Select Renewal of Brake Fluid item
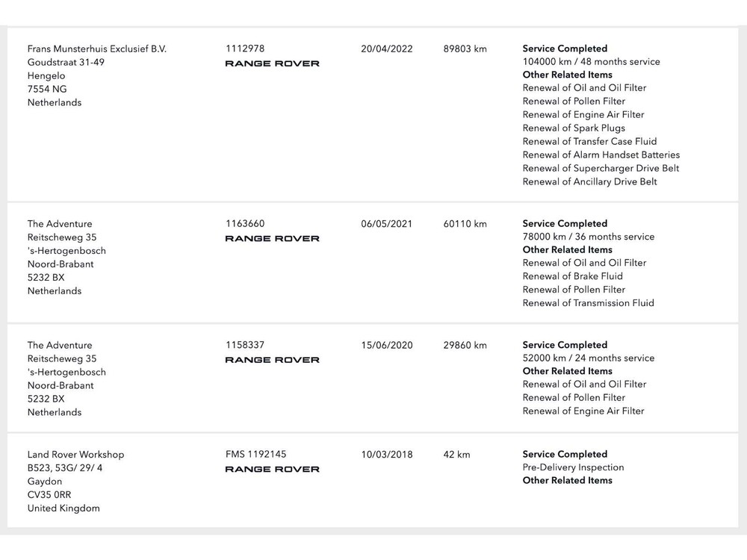 572,276
